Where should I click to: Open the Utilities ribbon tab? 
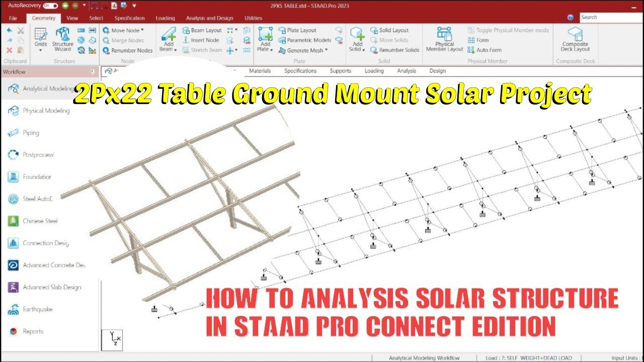point(254,18)
